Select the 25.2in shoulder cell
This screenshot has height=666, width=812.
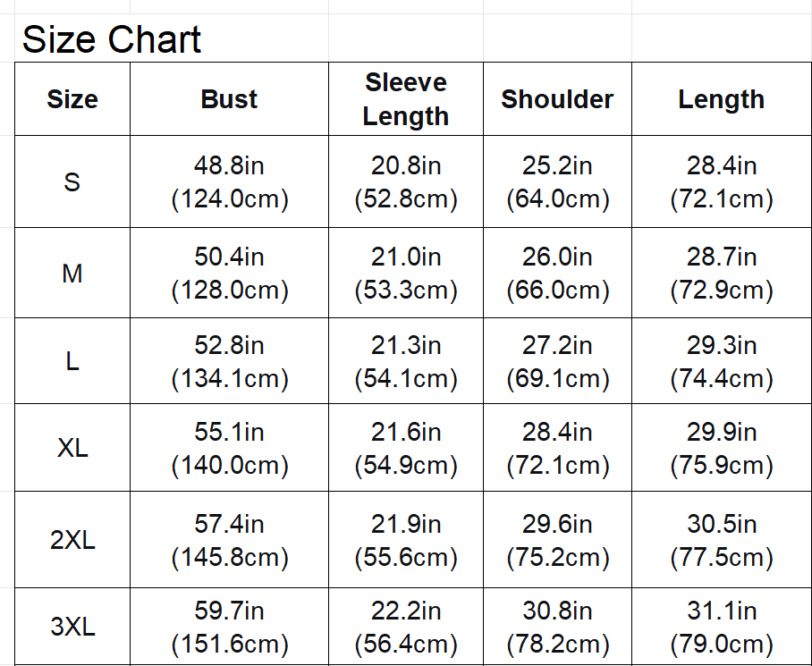557,182
